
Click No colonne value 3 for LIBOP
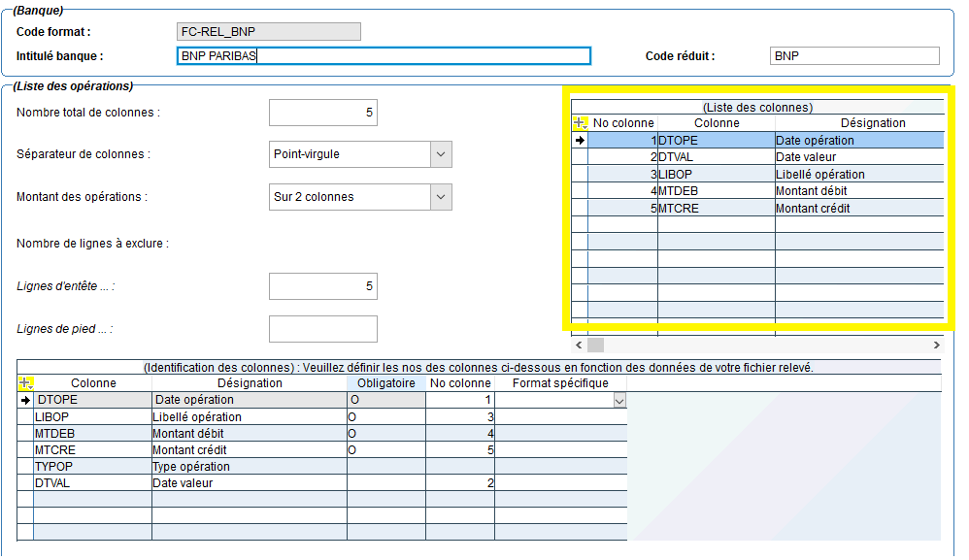click(x=460, y=416)
